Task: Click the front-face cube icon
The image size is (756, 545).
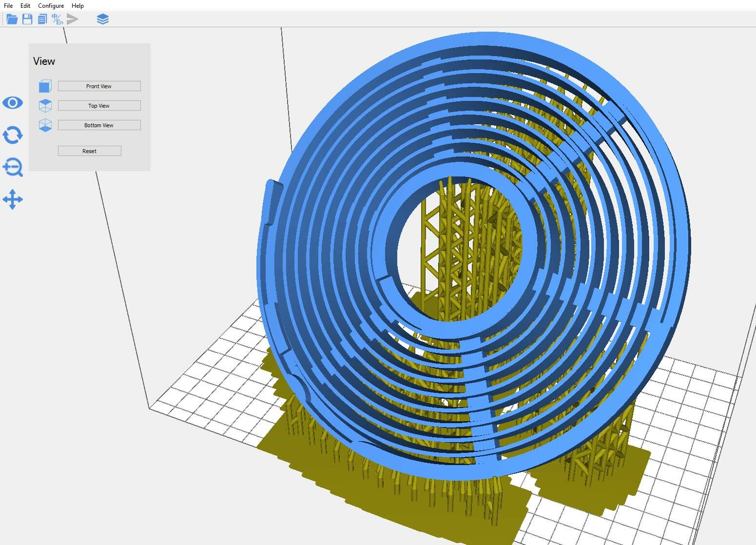Action: point(45,86)
